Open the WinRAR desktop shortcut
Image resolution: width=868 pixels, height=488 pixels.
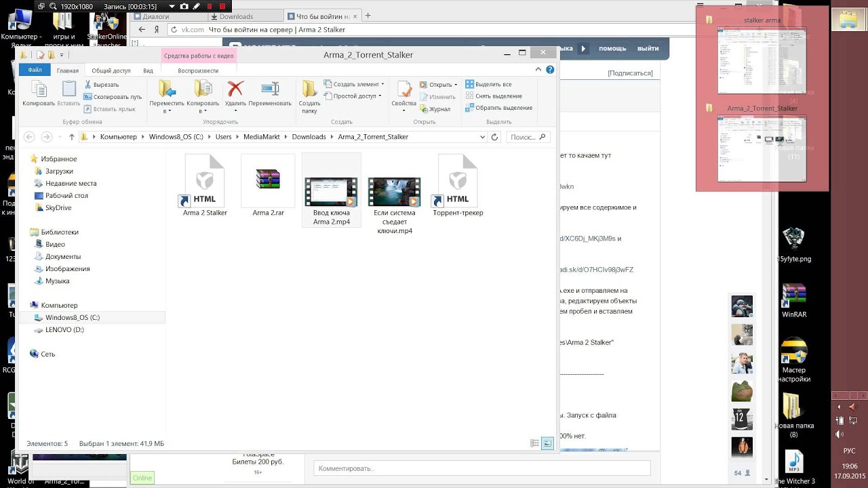point(794,300)
